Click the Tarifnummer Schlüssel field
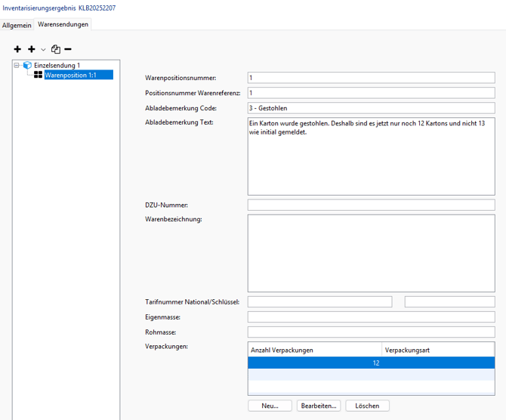 click(x=450, y=302)
